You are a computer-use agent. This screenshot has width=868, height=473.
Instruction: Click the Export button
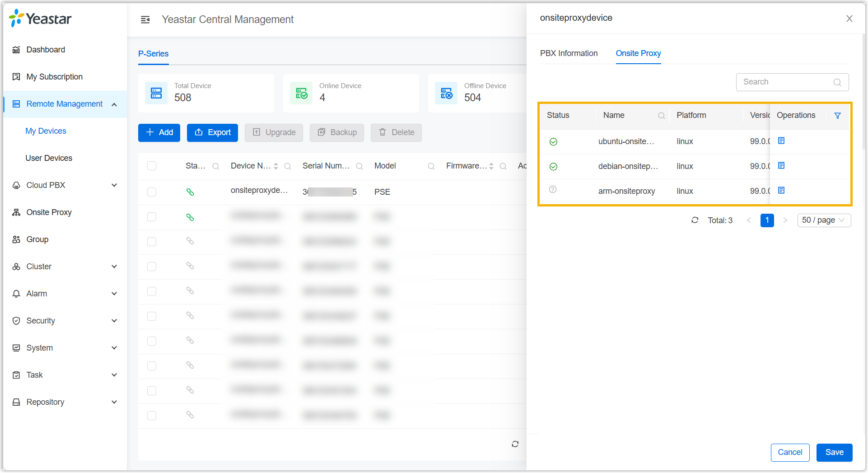coord(212,132)
